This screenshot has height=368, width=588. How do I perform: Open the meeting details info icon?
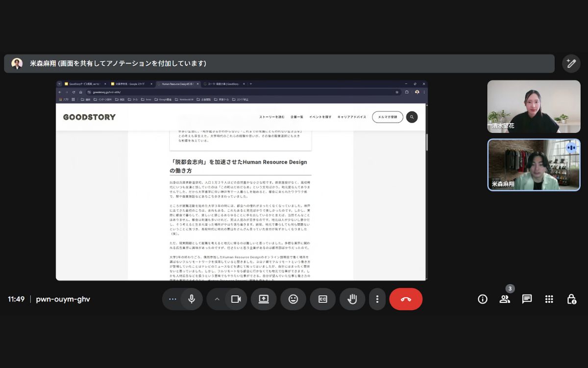483,299
